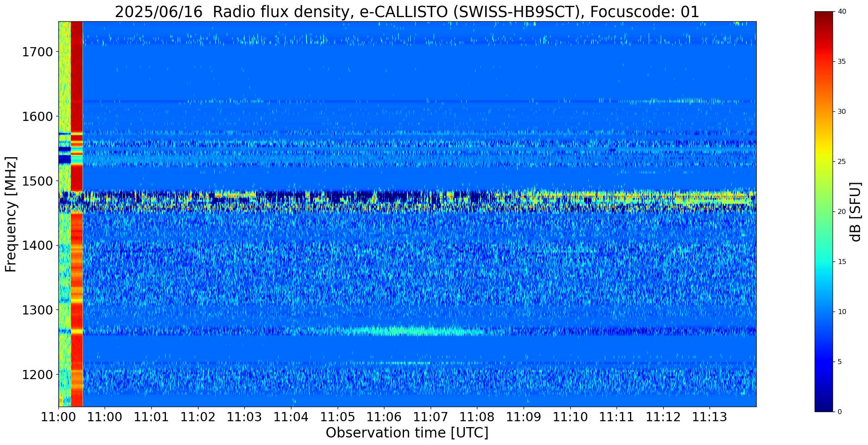Click the 'Frequency [MHz]' axis label
868x445 pixels.
(x=11, y=214)
